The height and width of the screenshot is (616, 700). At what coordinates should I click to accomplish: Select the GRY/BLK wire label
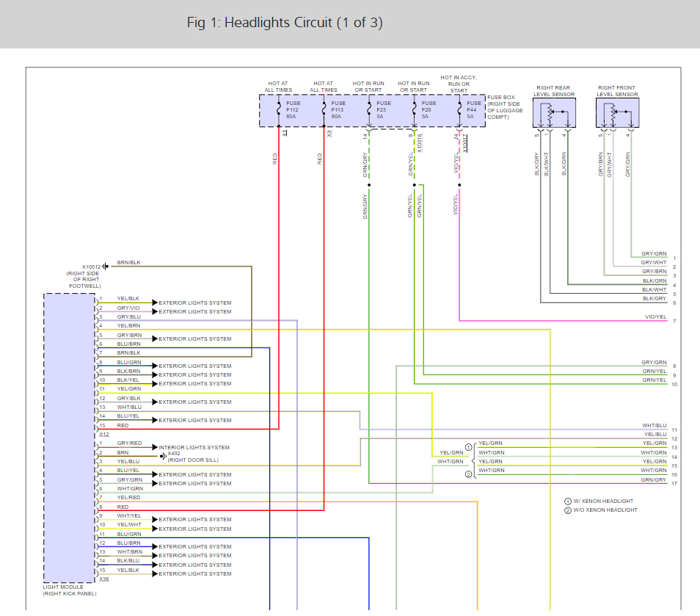129,398
